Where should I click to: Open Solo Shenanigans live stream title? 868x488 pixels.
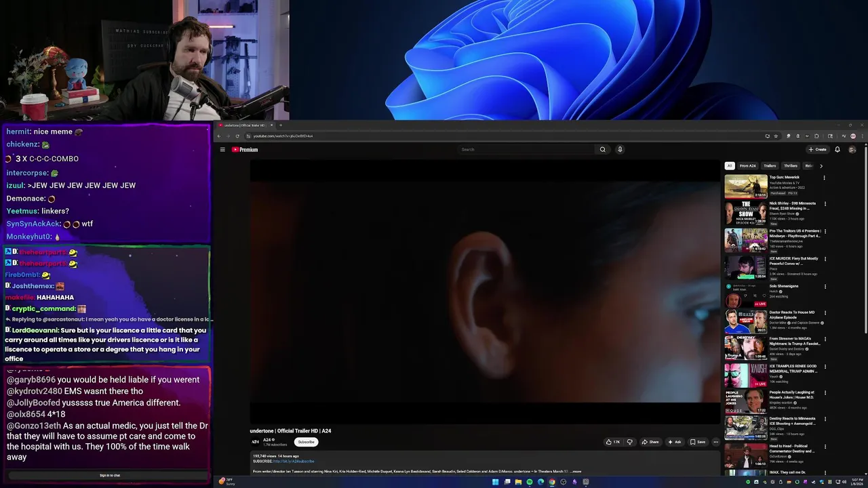[x=784, y=286]
